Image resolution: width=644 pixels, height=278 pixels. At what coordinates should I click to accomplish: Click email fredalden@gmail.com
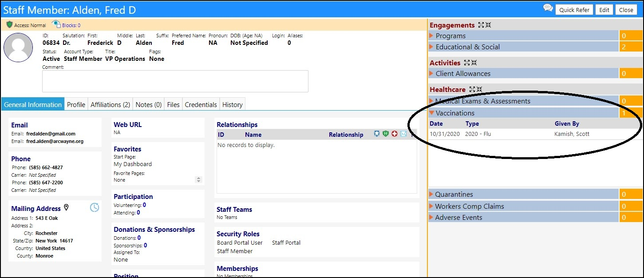click(x=51, y=134)
